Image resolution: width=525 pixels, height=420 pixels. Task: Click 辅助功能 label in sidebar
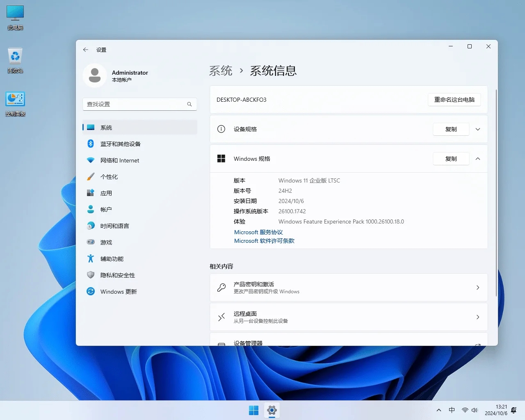coord(112,259)
